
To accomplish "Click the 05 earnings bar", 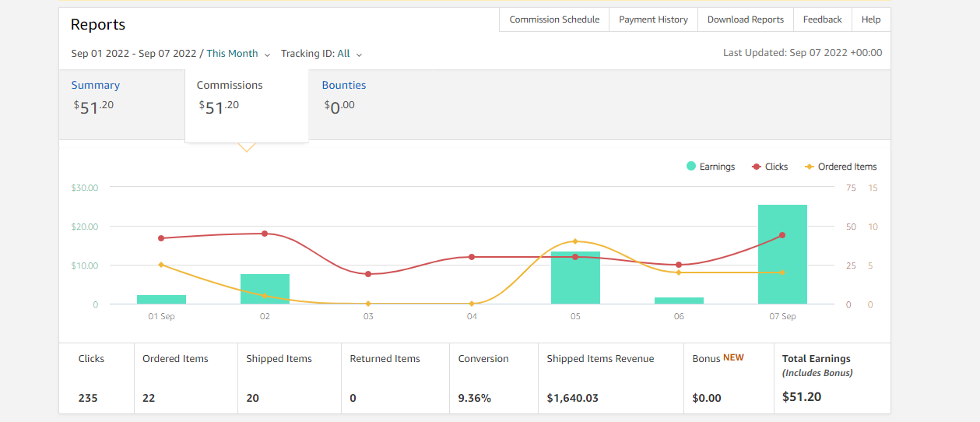I will [575, 278].
